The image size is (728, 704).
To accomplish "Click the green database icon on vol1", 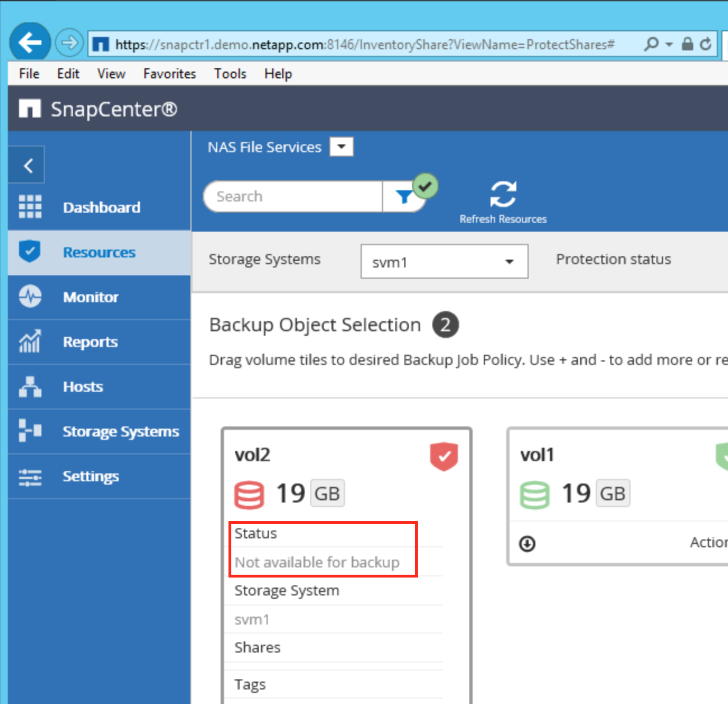I will pos(534,495).
